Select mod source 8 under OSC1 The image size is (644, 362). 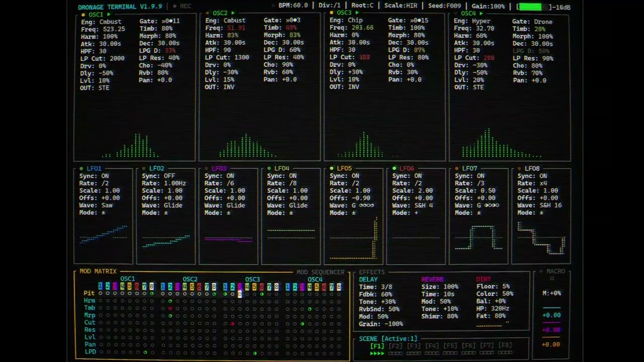(151, 287)
